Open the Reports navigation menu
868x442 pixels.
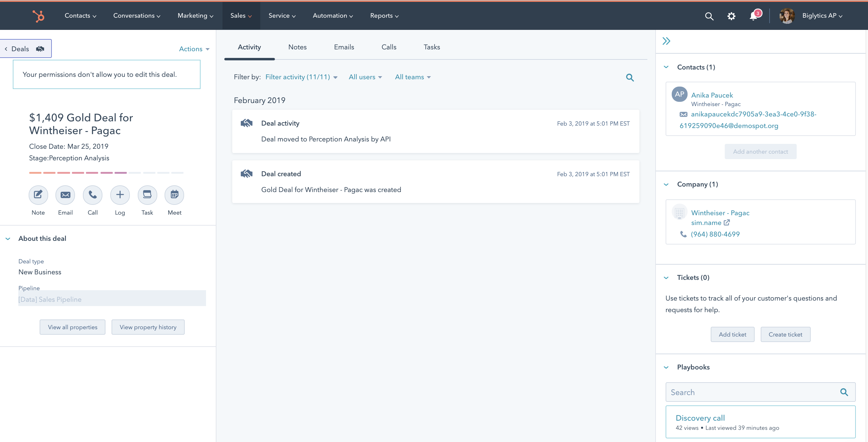click(384, 16)
